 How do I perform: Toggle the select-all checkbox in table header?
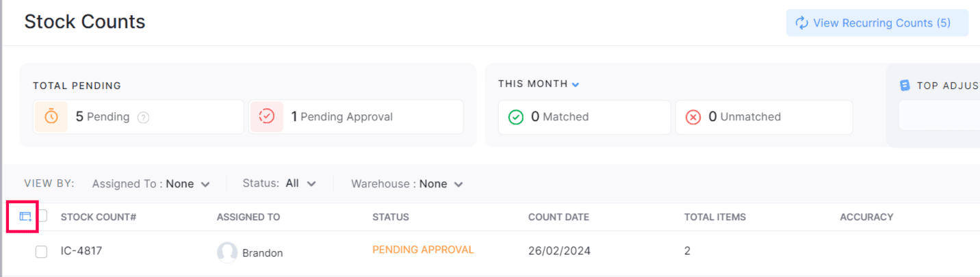click(42, 216)
